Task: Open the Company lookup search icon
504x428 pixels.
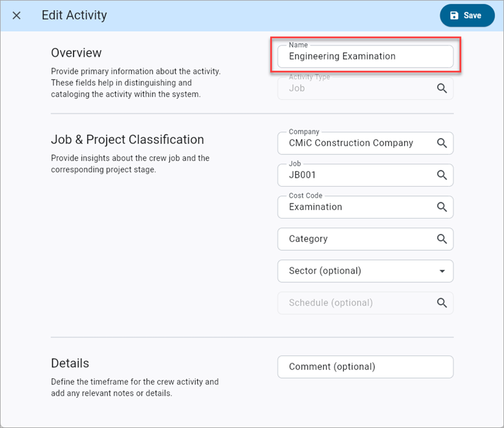Action: click(x=443, y=143)
